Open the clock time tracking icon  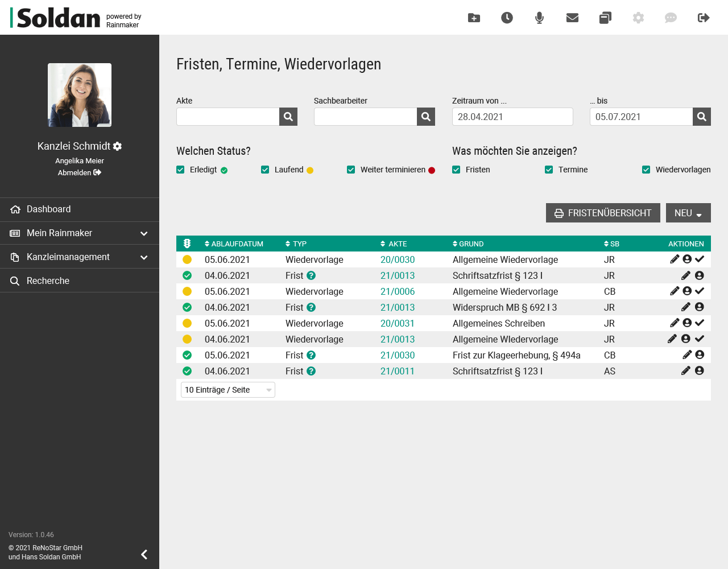point(507,18)
